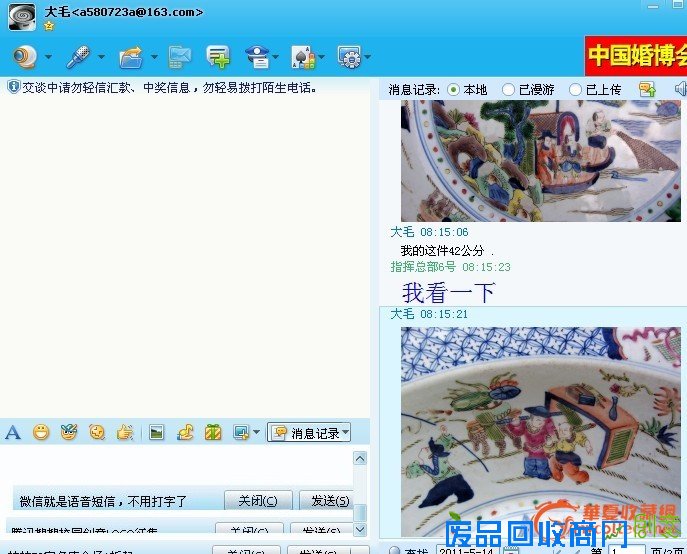Click the round orange face icon before the pointing hand
687x554 pixels.
click(97, 433)
